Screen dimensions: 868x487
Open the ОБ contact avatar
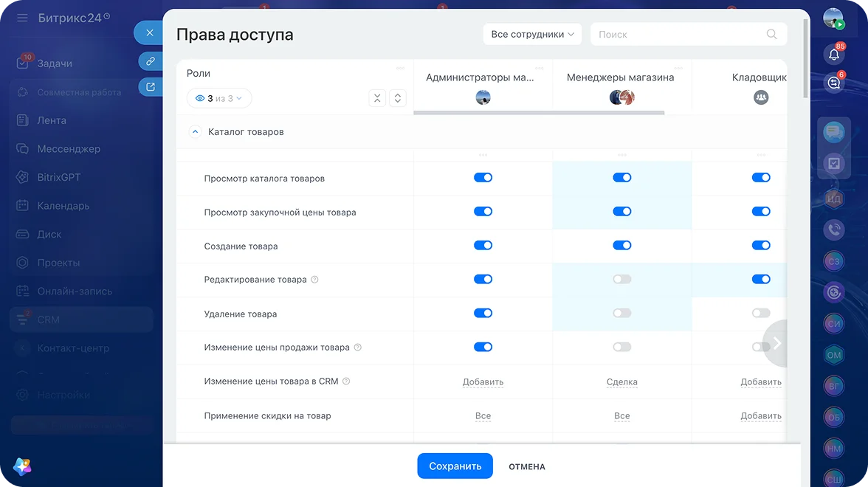click(834, 418)
